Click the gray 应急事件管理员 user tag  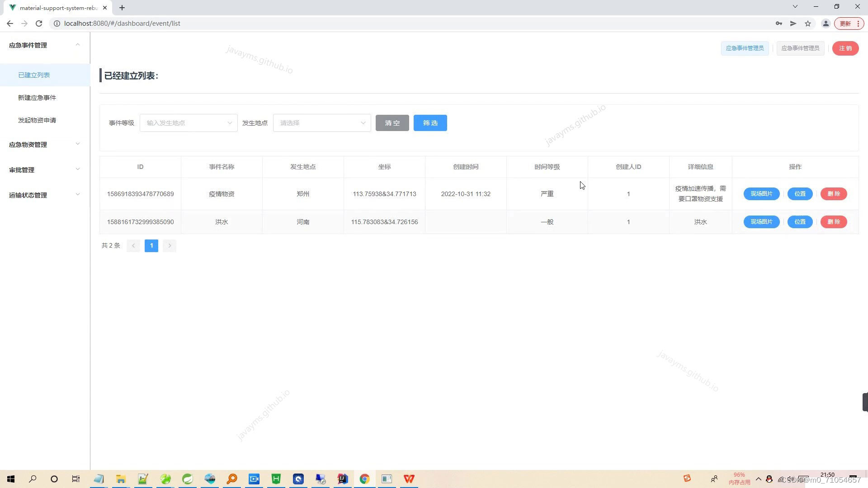800,48
